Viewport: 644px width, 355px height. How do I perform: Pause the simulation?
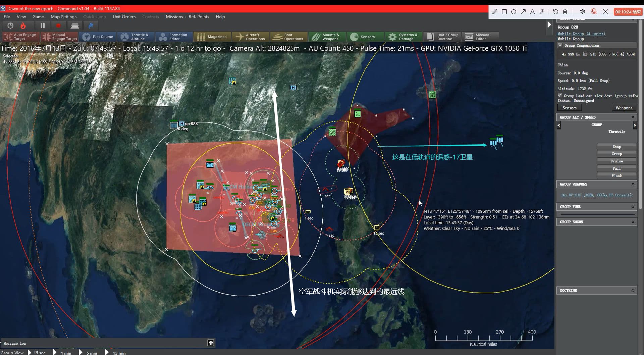[43, 26]
